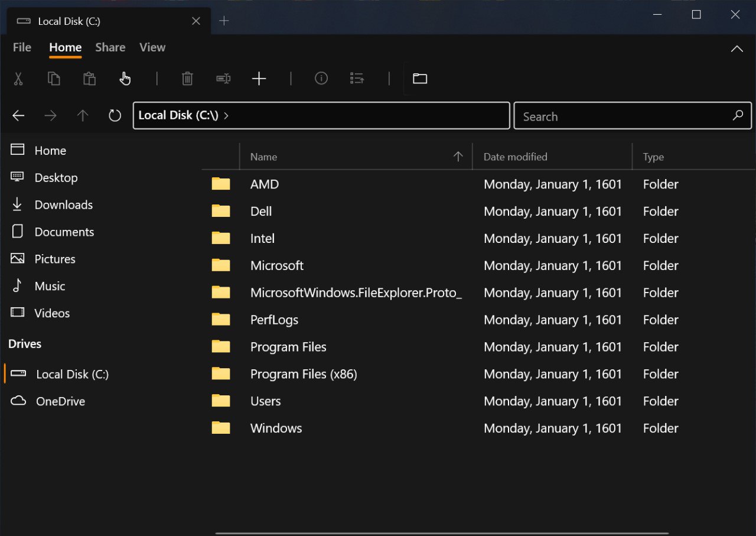Click the Rename icon in toolbar
The height and width of the screenshot is (536, 756).
pyautogui.click(x=223, y=79)
